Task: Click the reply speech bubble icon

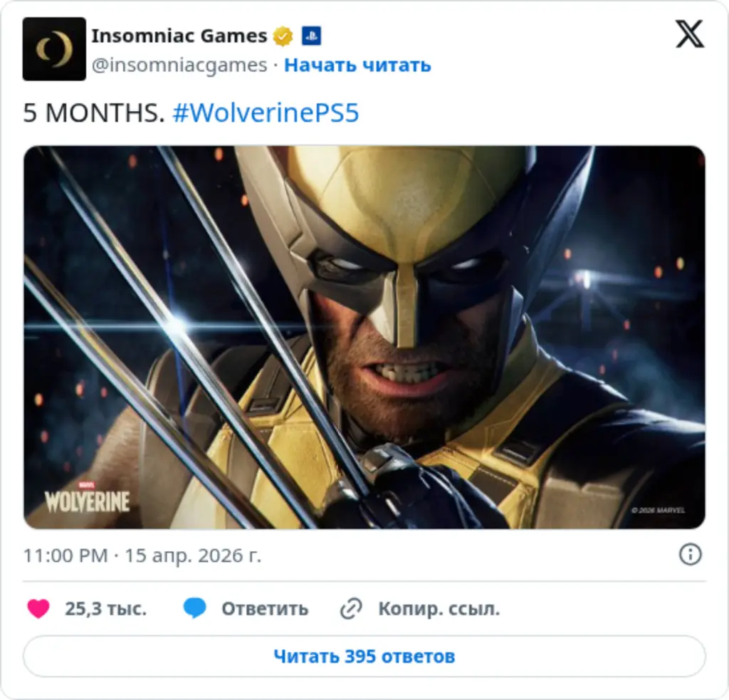Action: click(194, 608)
